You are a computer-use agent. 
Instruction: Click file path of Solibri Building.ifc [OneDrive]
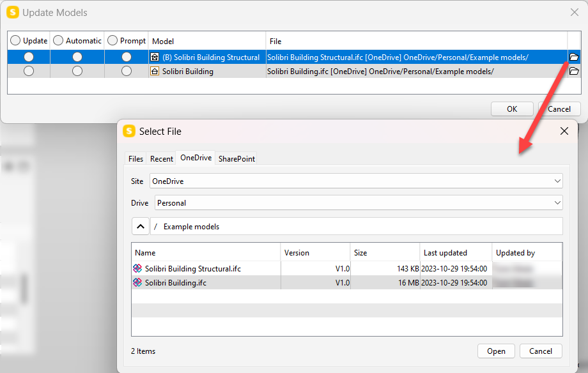380,72
